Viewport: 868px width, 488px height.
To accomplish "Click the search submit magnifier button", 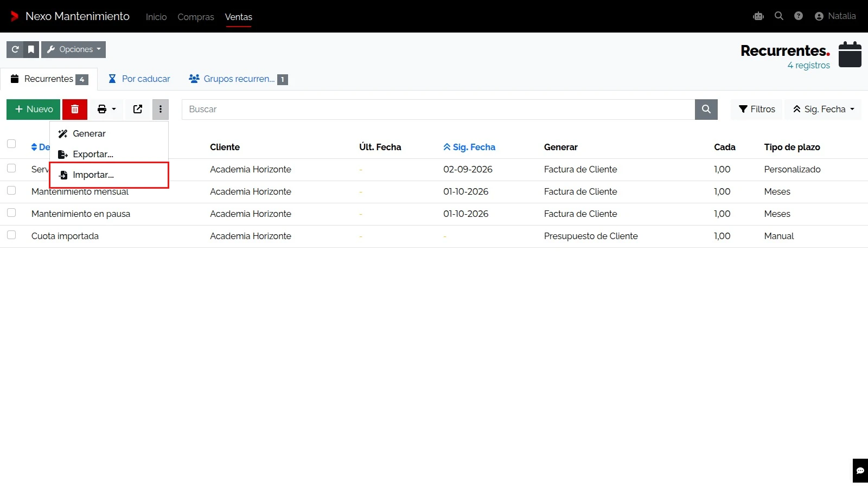I will (x=706, y=110).
